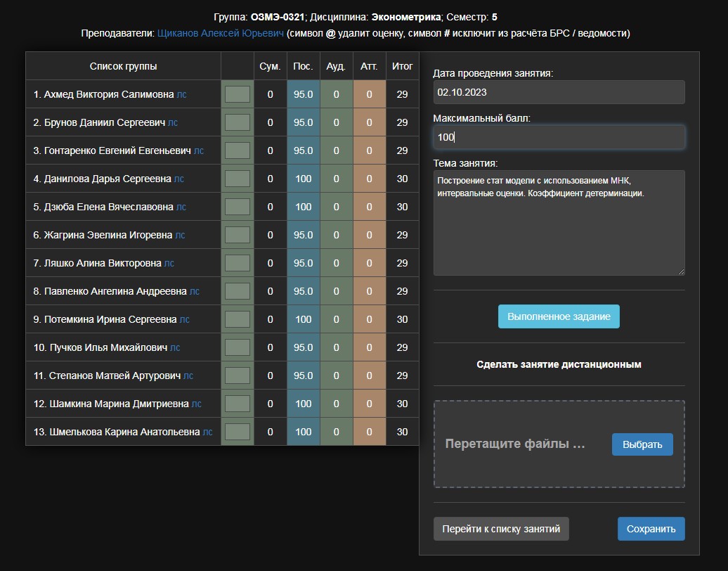Click the lesson date field
The image size is (728, 571).
559,92
